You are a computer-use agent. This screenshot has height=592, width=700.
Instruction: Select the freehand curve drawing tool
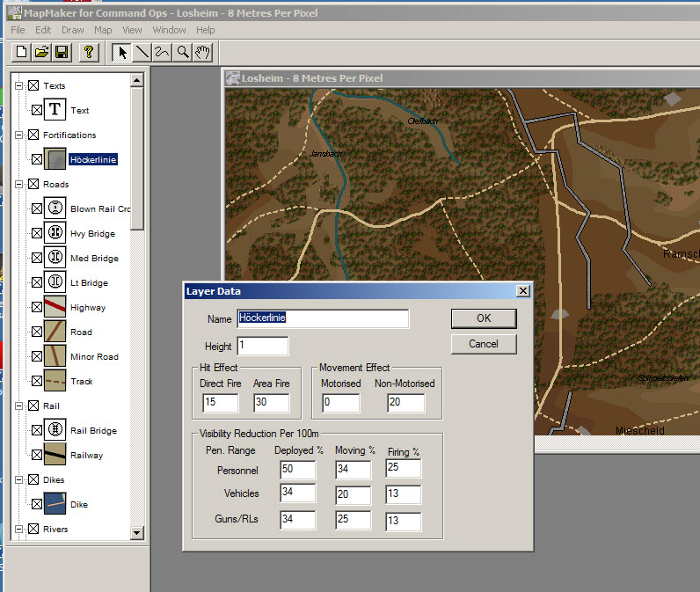(162, 52)
